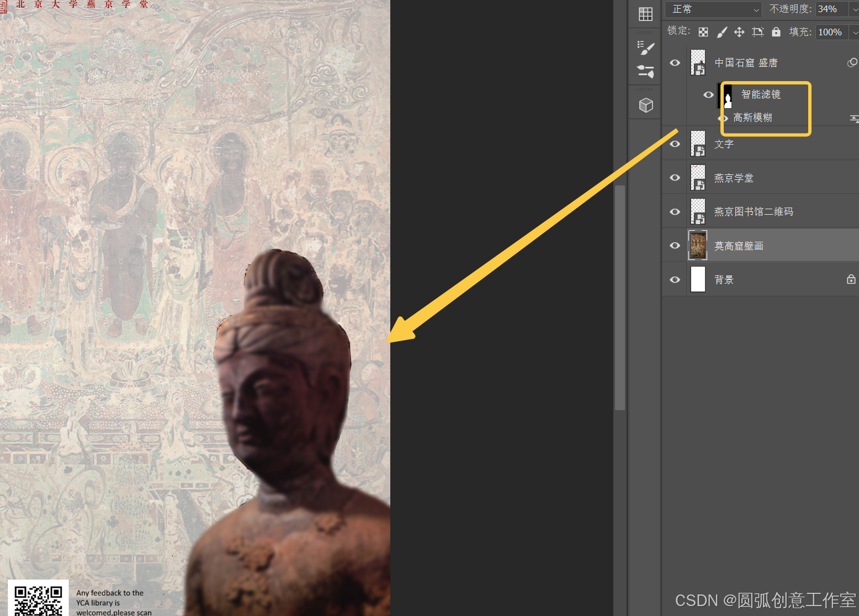Viewport: 859px width, 616px height.
Task: Select the 莫高窟壁画 layer thumbnail
Action: tap(698, 246)
